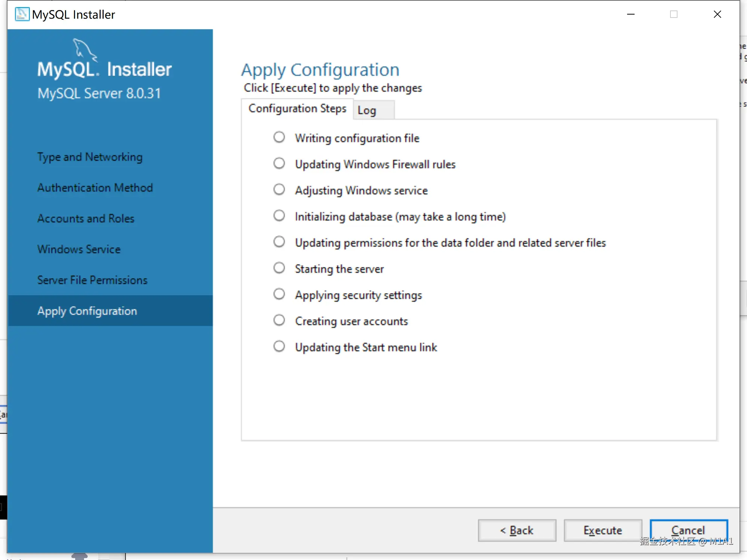
Task: Minimize the MySQL Installer window
Action: click(x=631, y=14)
